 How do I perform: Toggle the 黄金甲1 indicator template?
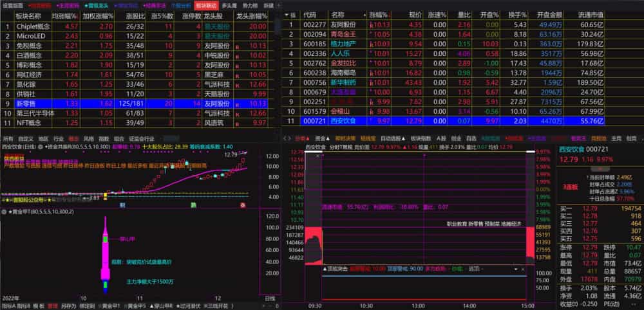(111, 306)
